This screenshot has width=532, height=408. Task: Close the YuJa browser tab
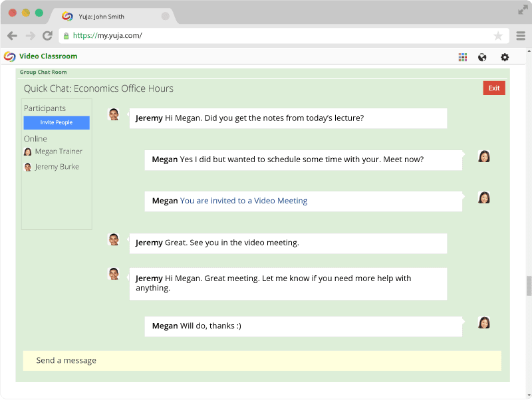click(x=165, y=16)
